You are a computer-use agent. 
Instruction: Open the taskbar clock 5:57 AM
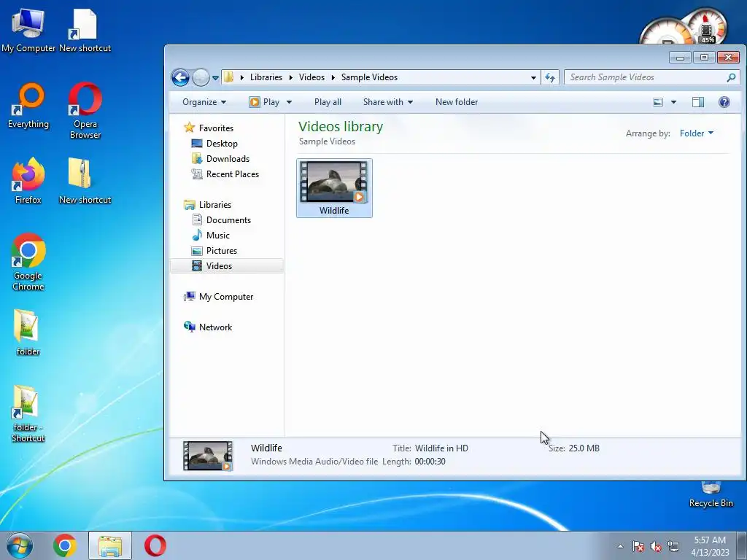710,546
